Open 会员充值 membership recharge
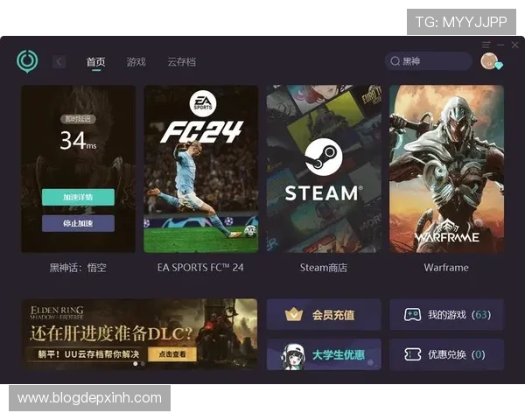 tap(324, 314)
